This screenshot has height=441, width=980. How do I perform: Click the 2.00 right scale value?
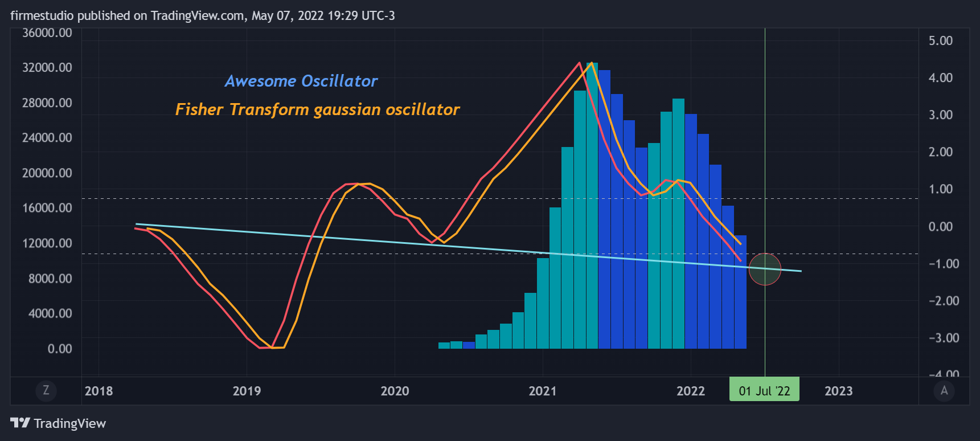[x=941, y=152]
